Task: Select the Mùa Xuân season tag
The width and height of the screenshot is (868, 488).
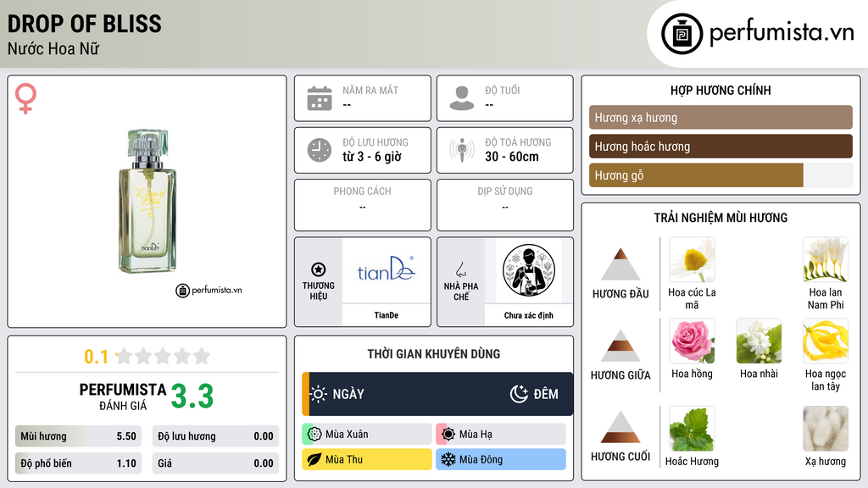Action: click(x=367, y=435)
